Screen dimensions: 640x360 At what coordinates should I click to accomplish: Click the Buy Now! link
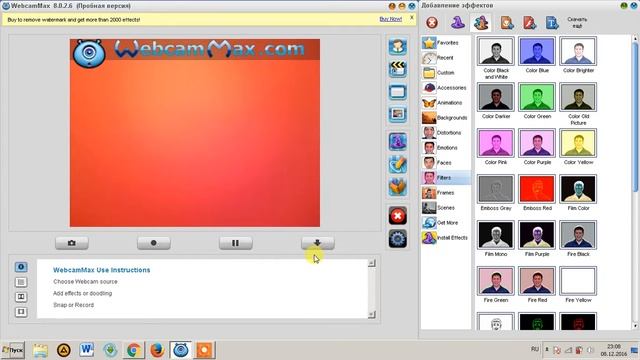391,19
